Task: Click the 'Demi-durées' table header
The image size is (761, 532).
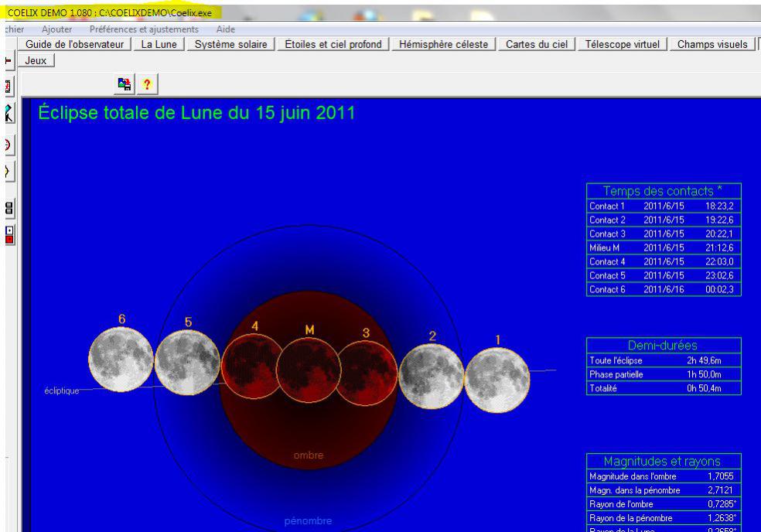Action: [664, 345]
